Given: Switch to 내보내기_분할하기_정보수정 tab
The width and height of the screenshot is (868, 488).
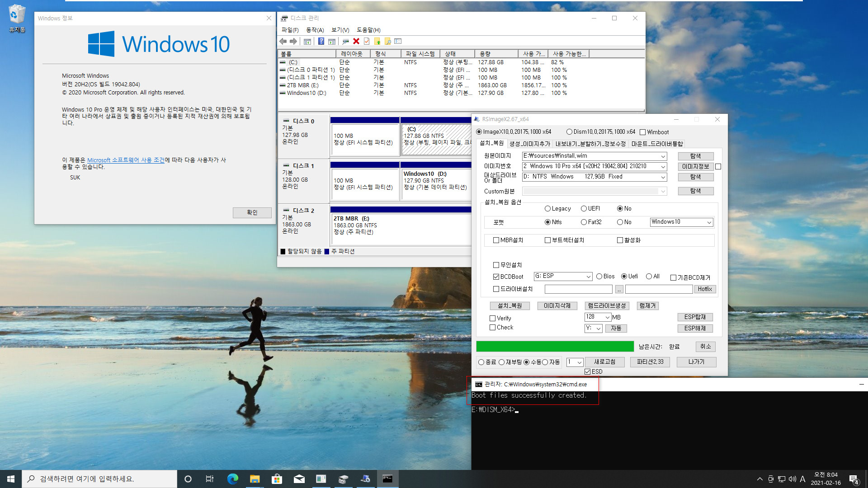Looking at the screenshot, I should point(590,144).
